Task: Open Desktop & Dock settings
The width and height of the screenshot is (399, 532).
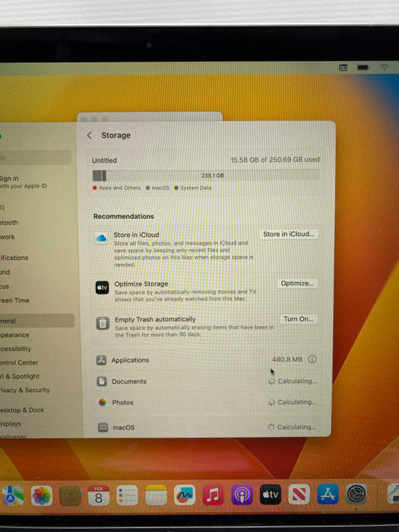Action: [22, 410]
